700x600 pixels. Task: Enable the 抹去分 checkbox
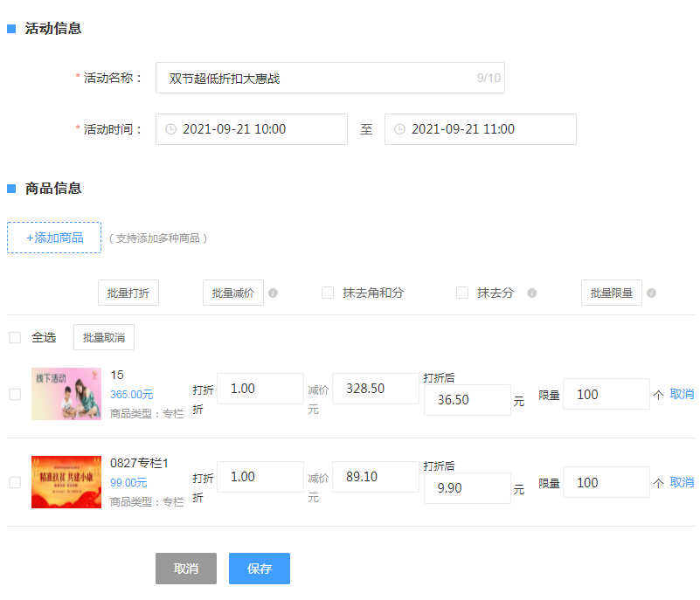click(462, 293)
